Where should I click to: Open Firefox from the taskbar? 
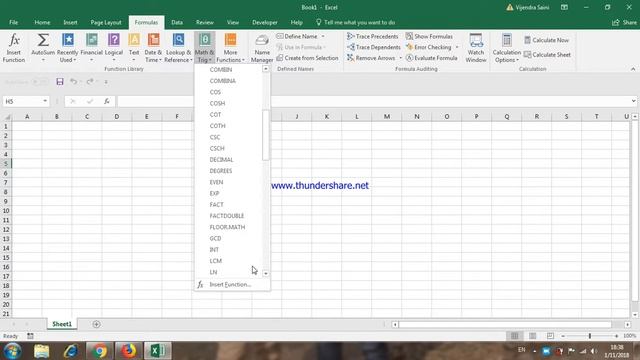[x=129, y=351]
